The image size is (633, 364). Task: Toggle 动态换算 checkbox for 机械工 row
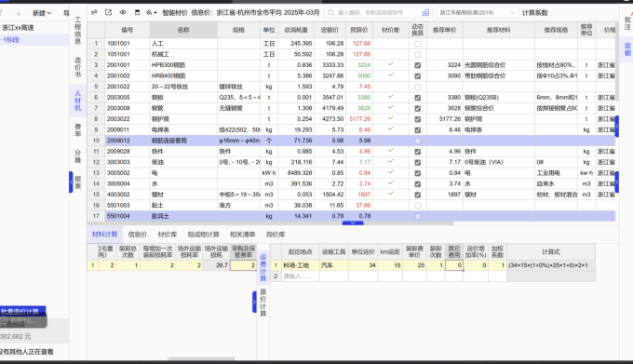(x=417, y=55)
